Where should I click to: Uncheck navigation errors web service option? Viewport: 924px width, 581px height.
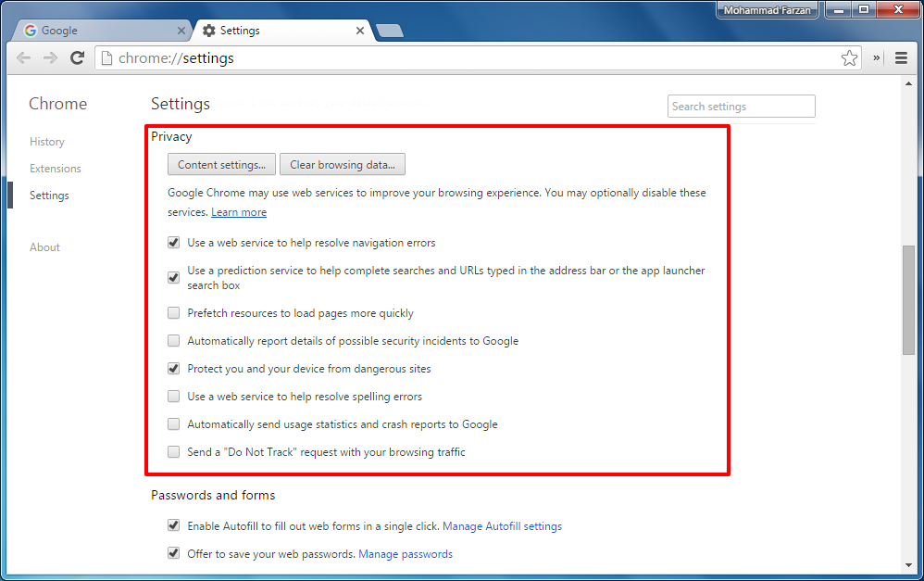(173, 243)
